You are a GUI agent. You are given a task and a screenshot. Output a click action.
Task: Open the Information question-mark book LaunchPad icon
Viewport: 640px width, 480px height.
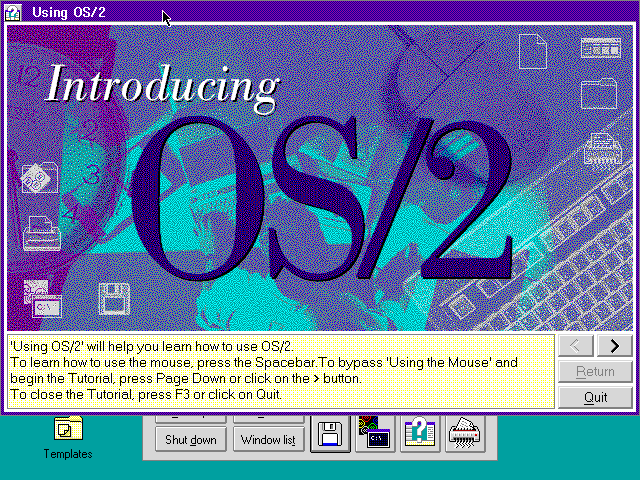(x=420, y=434)
